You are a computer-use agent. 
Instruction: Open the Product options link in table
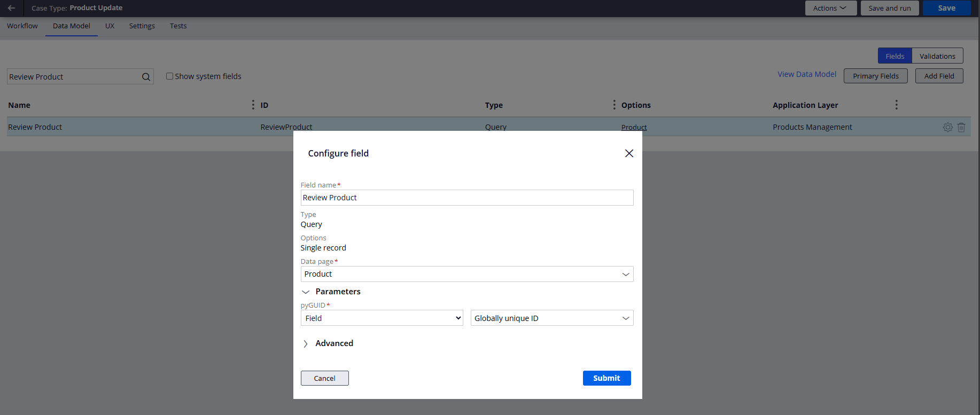634,127
